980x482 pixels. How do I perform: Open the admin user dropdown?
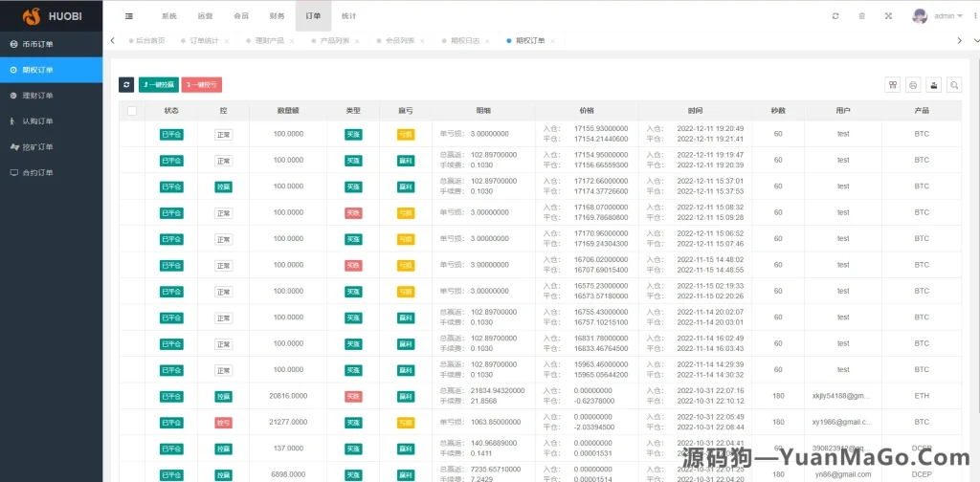[947, 16]
